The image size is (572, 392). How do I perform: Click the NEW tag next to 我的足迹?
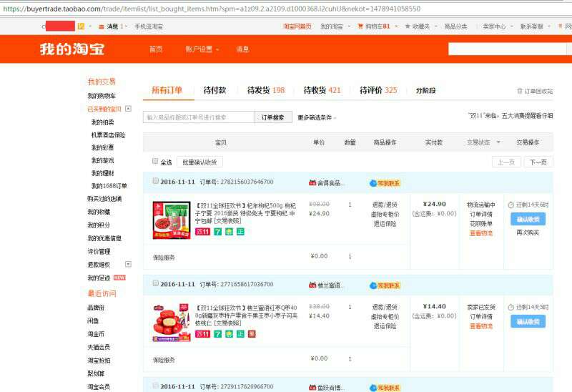[119, 278]
